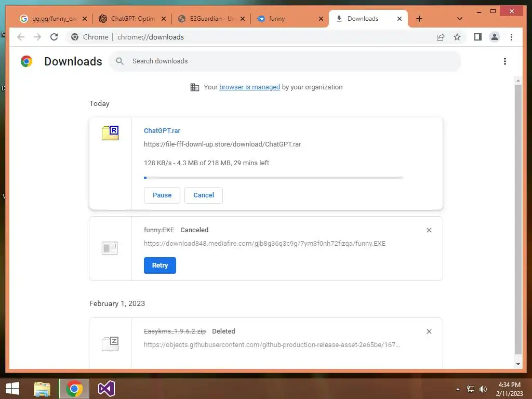
Task: Click the volume speaker tray icon
Action: pyautogui.click(x=483, y=389)
